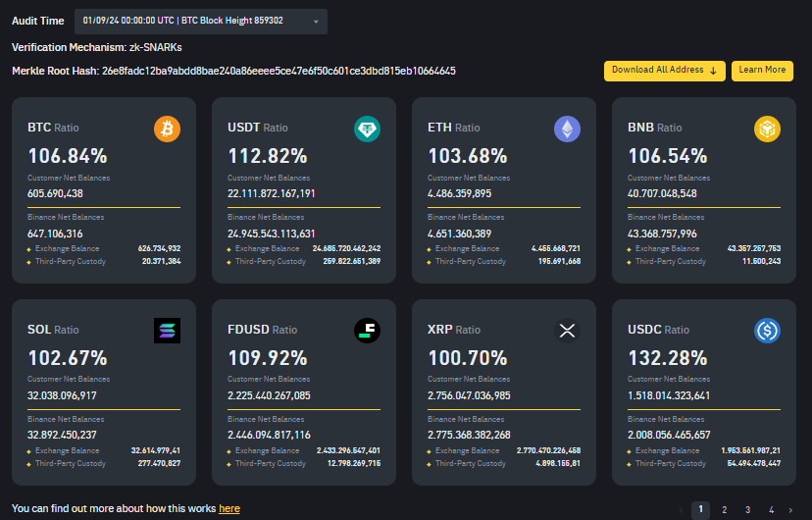
Task: Click the next page arrow
Action: coord(790,510)
